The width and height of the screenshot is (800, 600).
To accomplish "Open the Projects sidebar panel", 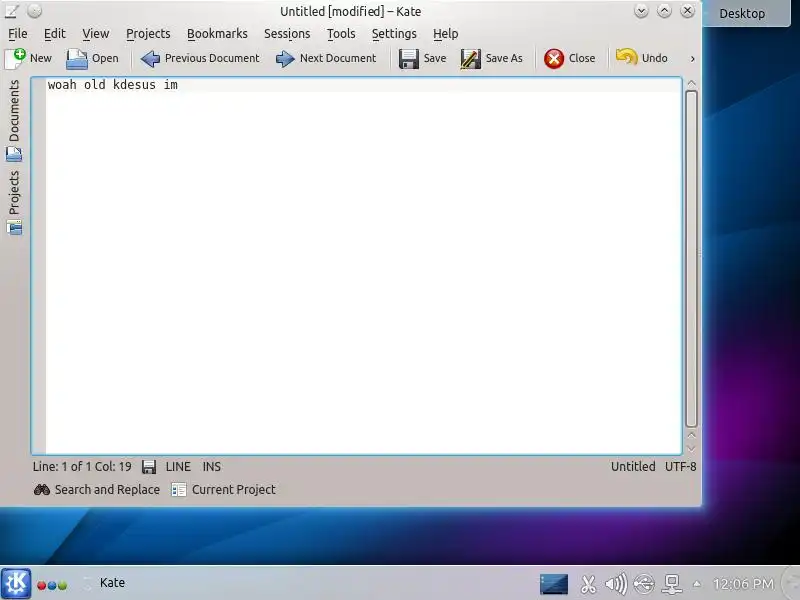I will coord(14,202).
